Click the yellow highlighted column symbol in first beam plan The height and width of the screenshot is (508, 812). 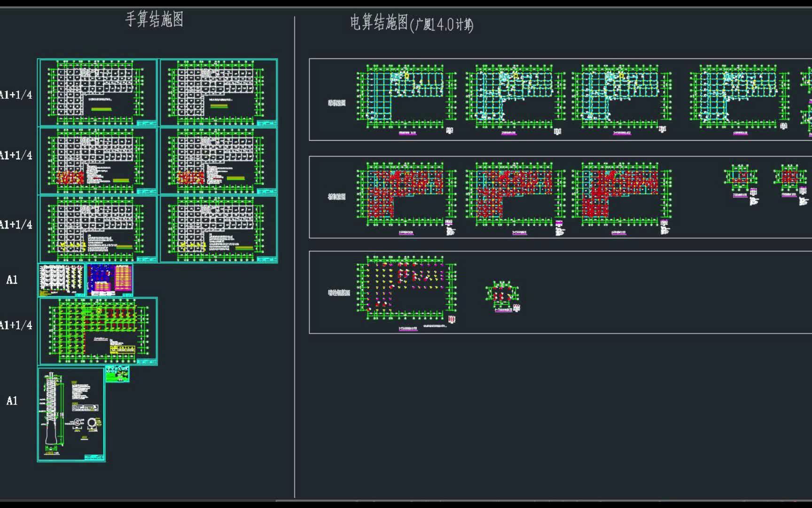406,76
